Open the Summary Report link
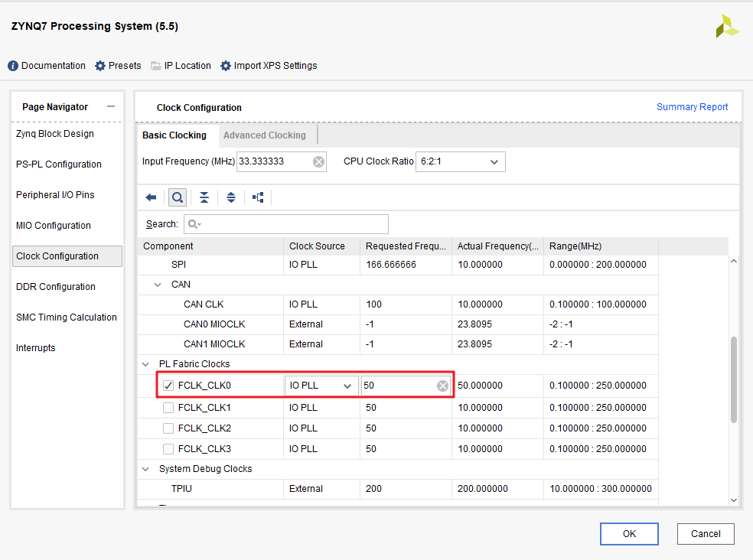The height and width of the screenshot is (560, 753). (692, 107)
